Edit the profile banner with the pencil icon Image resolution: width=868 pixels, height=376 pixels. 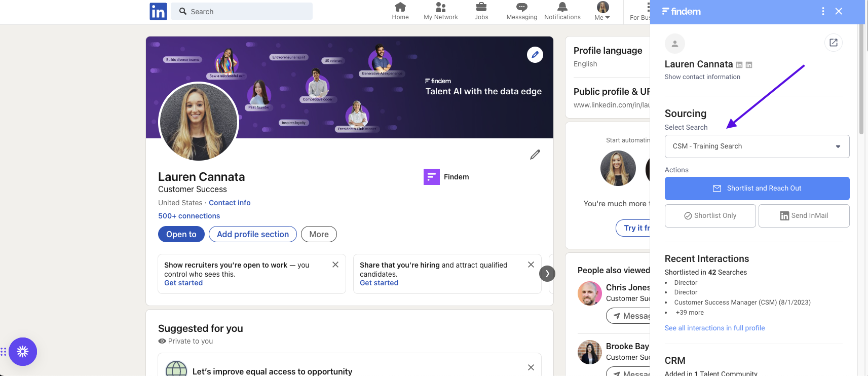pyautogui.click(x=535, y=55)
